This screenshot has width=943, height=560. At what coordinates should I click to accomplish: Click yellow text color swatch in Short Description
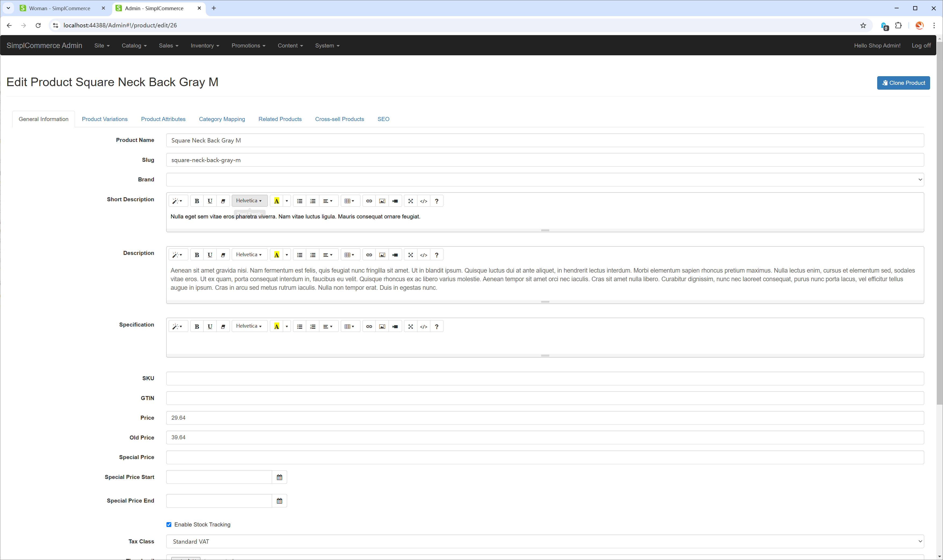276,201
